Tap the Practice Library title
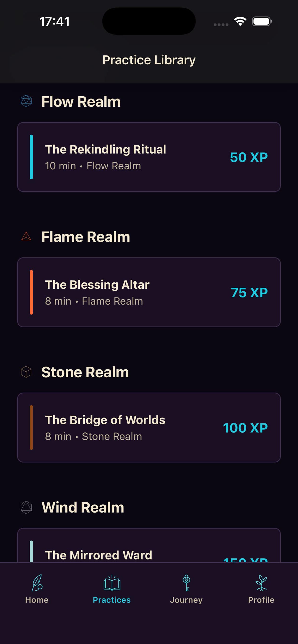The image size is (298, 644). pyautogui.click(x=149, y=60)
